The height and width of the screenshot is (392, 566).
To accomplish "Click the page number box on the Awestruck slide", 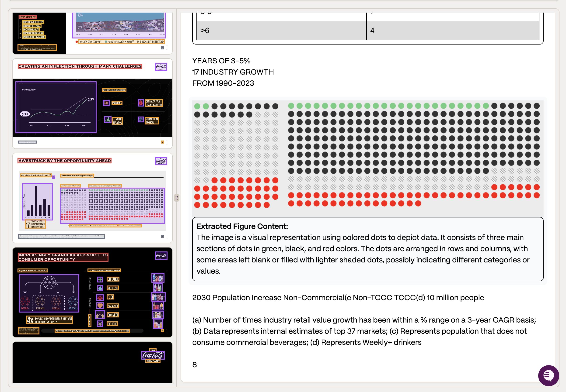I will (163, 237).
